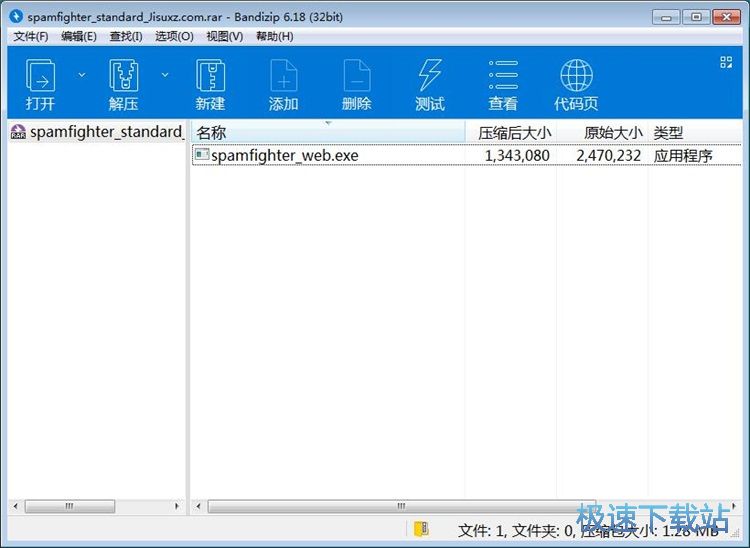Click the compressed size value 1,343,080

coord(517,155)
